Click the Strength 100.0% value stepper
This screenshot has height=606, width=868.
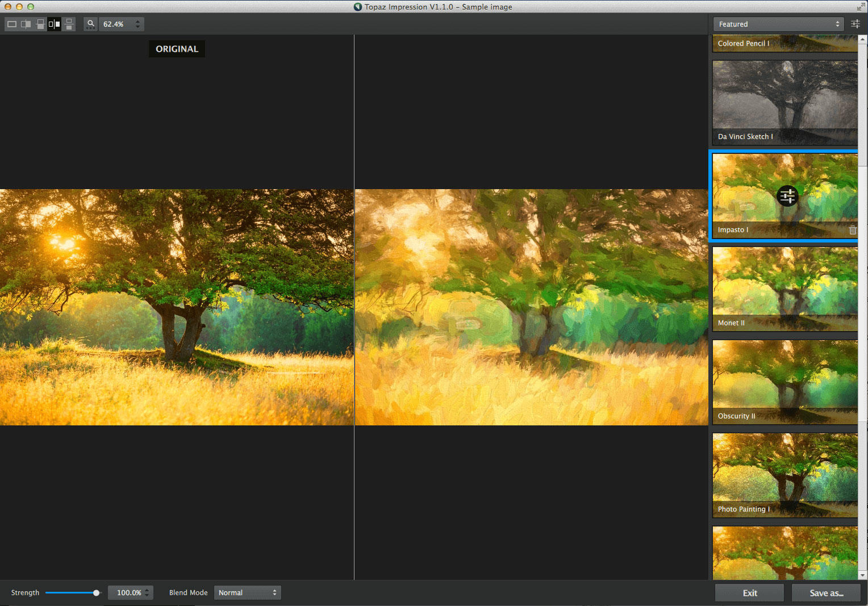coord(147,593)
